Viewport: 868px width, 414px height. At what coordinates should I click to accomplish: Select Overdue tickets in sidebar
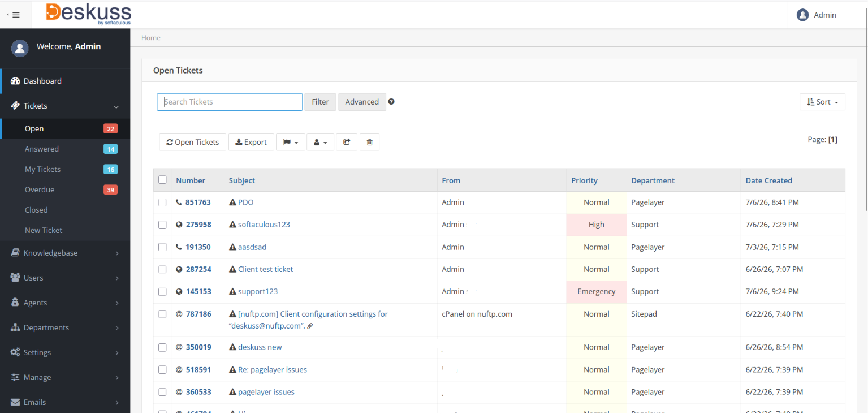click(x=65, y=189)
